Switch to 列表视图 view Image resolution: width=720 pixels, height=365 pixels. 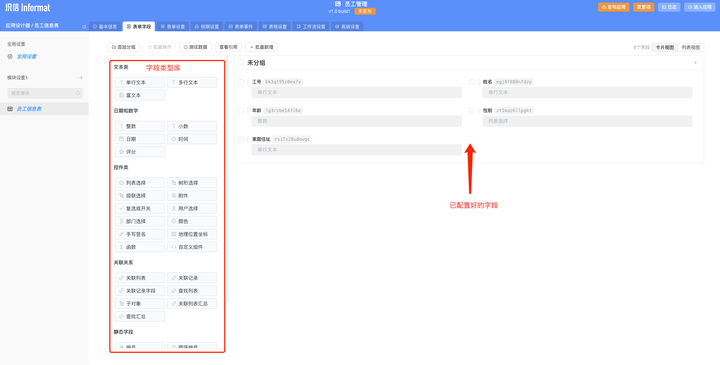pyautogui.click(x=691, y=47)
